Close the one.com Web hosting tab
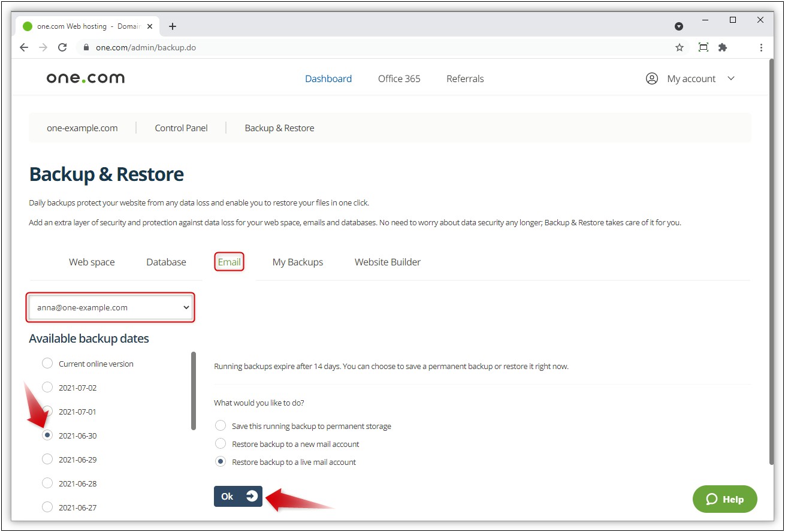Screen dimensions: 785x532 pyautogui.click(x=150, y=26)
